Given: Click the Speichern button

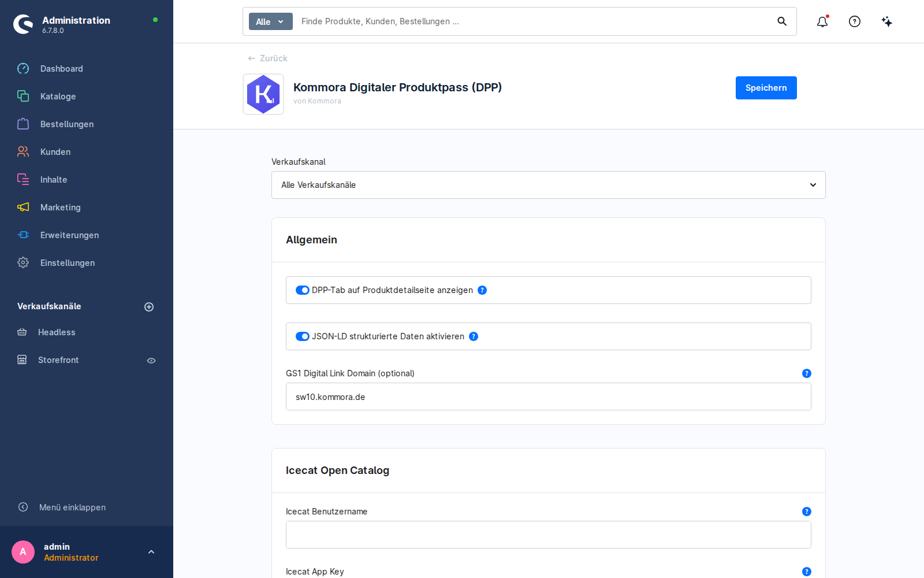Looking at the screenshot, I should tap(766, 88).
